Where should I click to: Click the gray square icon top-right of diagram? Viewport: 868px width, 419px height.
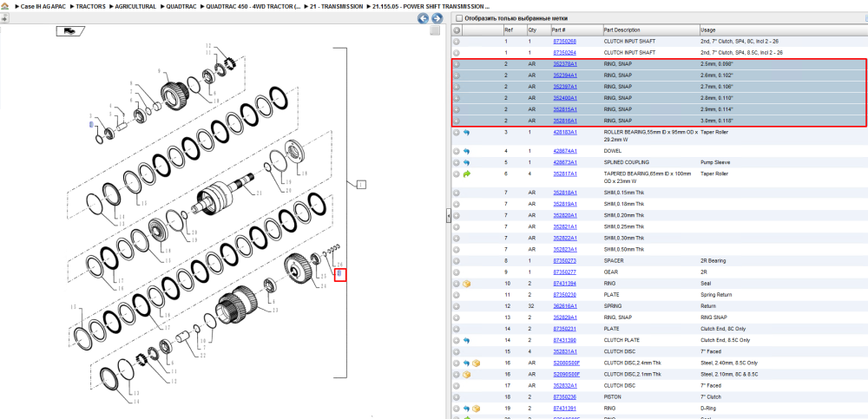tap(435, 30)
